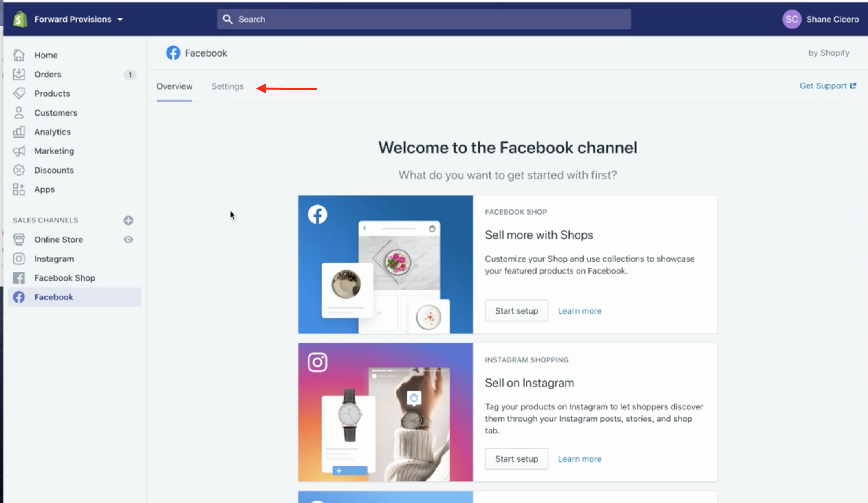Focus the Search input field
The height and width of the screenshot is (503, 868).
pos(424,19)
